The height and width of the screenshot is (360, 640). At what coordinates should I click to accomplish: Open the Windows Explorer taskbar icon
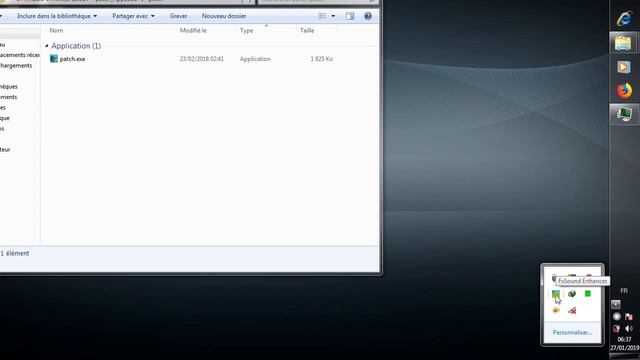623,43
